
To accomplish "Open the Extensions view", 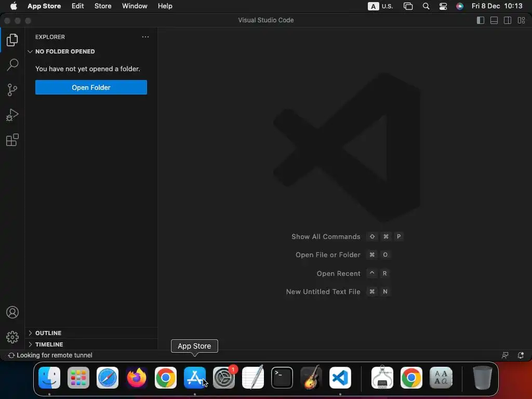I will [12, 140].
